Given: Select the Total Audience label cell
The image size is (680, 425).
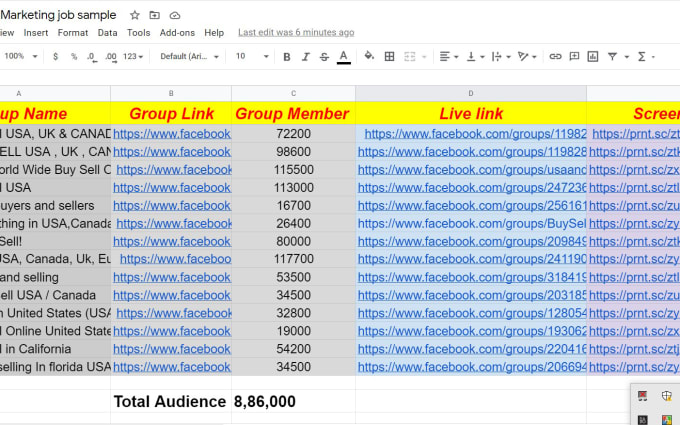Looking at the screenshot, I should pyautogui.click(x=171, y=401).
